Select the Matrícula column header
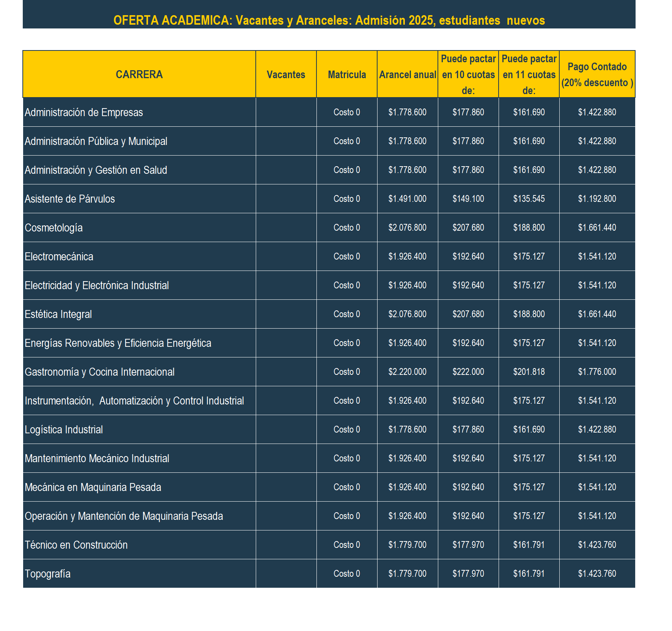This screenshot has width=672, height=631. 347,74
